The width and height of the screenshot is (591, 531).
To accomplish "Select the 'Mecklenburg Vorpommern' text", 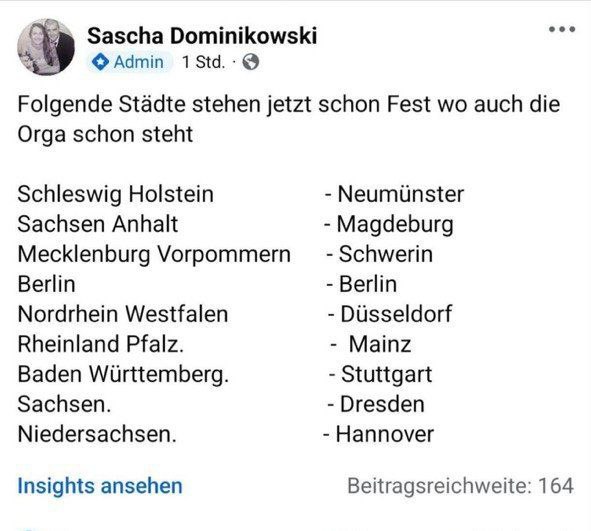I will (154, 254).
